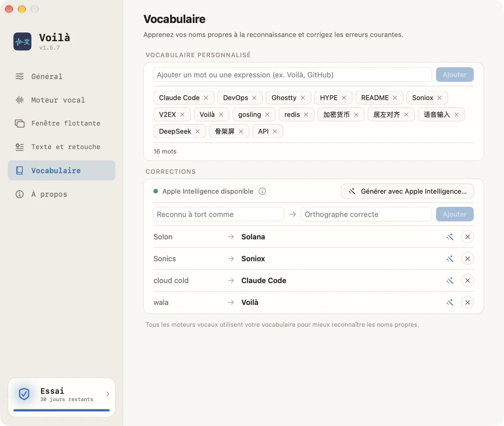Viewport: 504px width, 426px height.
Task: Remove the V2EX vocabulary tag
Action: [x=183, y=115]
